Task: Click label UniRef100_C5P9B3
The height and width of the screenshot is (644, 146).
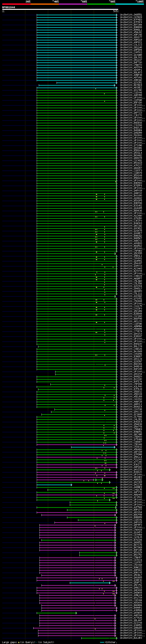Action: coord(131,251)
